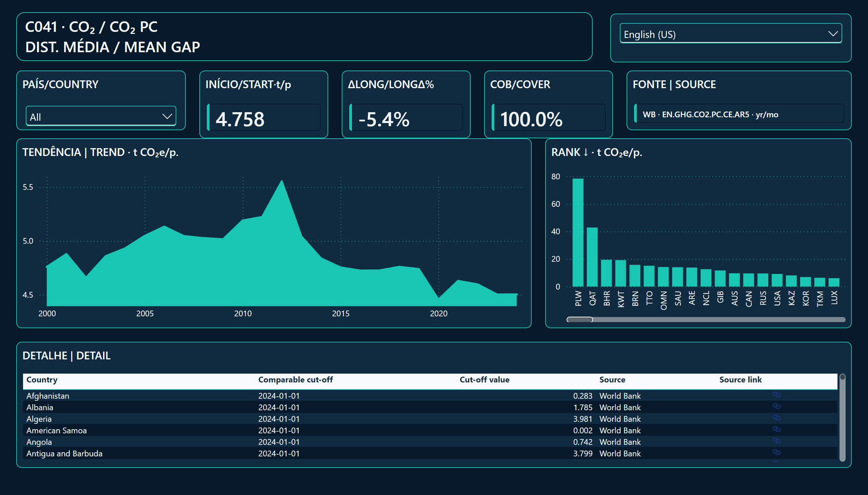Screen dimensions: 868x495
Task: Open the Afghanistan row source link icon
Action: coord(776,395)
